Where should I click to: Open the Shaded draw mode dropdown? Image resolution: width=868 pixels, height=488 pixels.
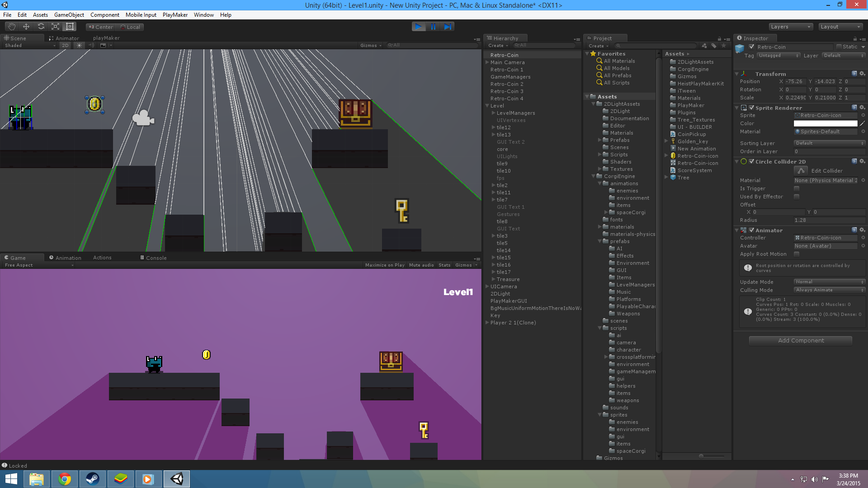click(30, 45)
